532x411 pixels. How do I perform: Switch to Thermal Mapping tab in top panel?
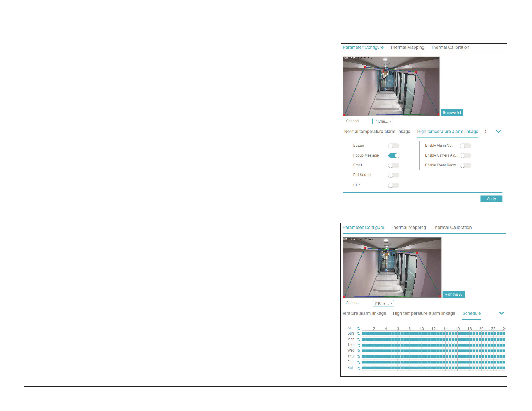point(407,47)
